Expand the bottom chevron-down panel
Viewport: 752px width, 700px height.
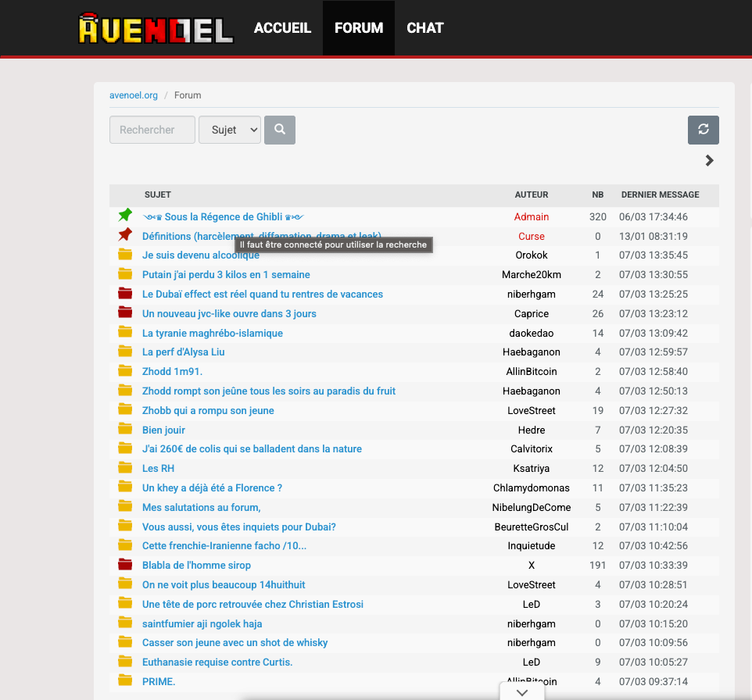click(x=522, y=692)
